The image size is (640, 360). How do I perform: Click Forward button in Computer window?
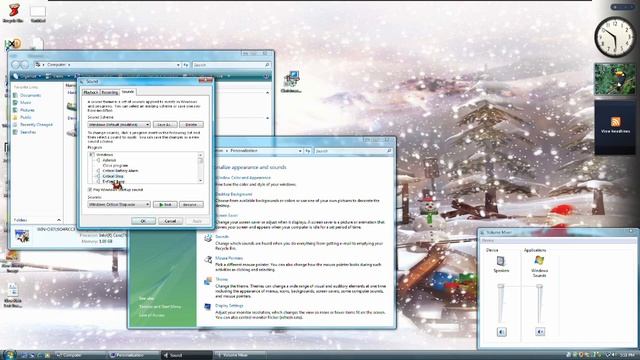[24, 65]
